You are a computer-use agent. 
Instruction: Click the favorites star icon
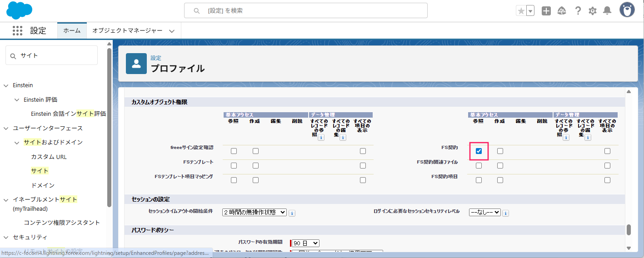tap(521, 11)
